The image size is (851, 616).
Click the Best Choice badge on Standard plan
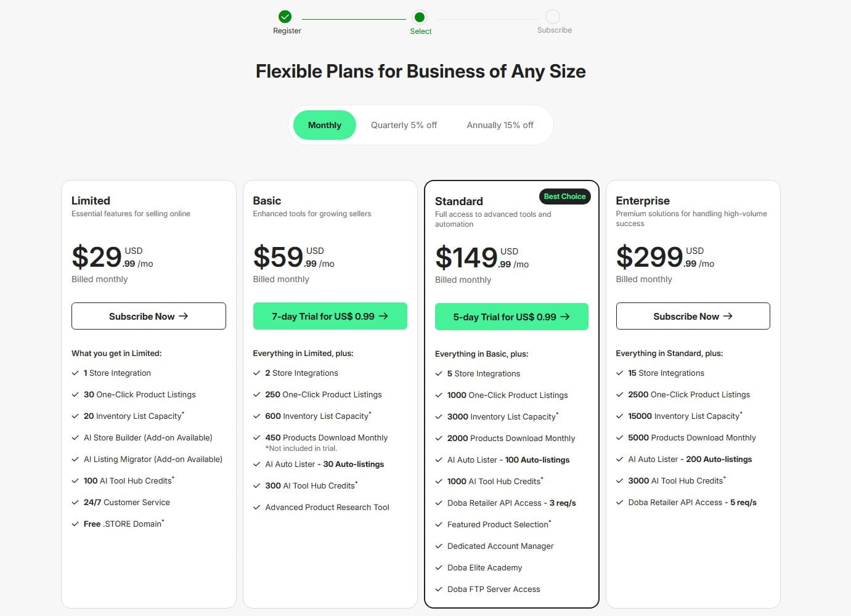pyautogui.click(x=564, y=197)
